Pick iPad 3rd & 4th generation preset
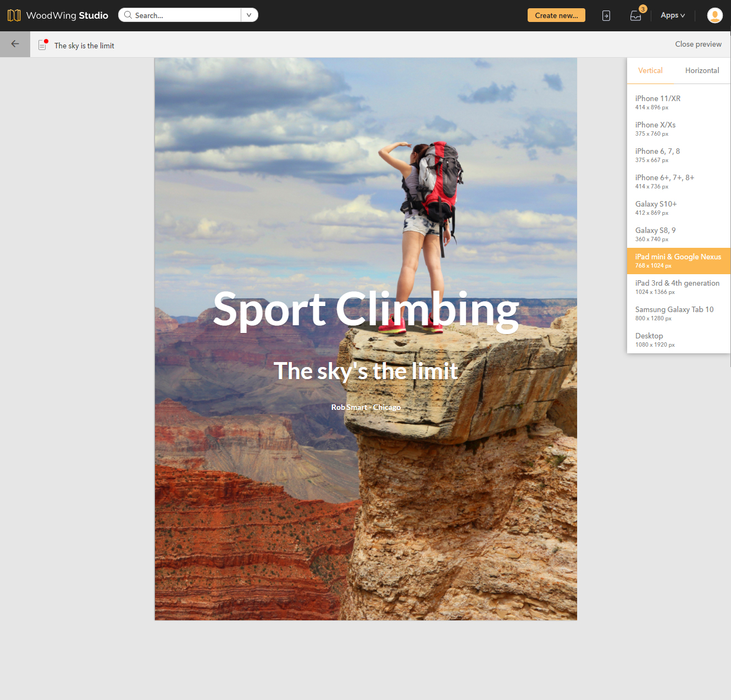The width and height of the screenshot is (731, 700). coord(678,287)
